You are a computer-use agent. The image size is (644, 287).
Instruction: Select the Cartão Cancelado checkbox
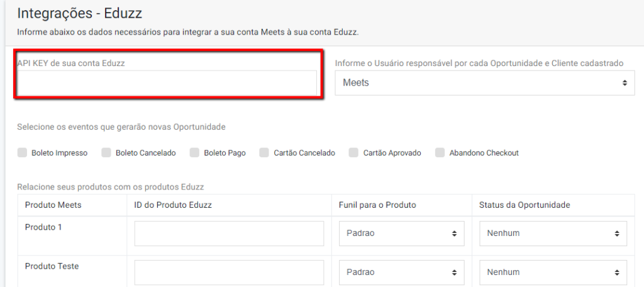[264, 153]
